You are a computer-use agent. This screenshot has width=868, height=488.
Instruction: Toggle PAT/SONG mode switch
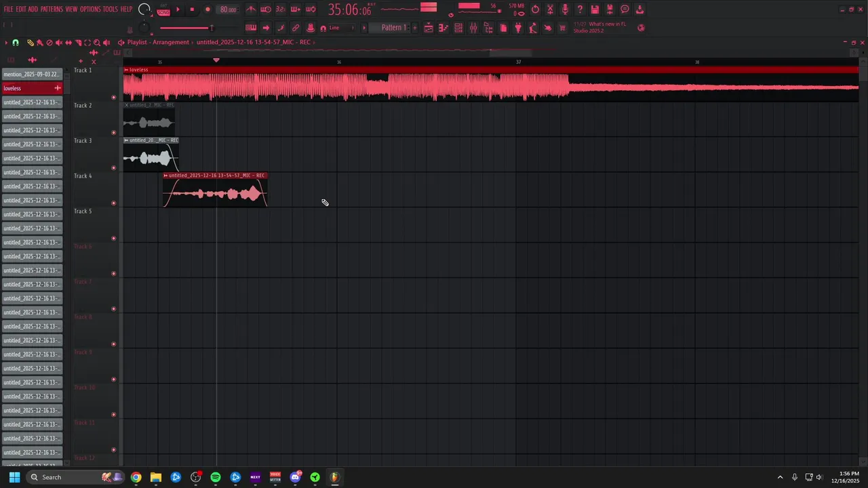(163, 10)
